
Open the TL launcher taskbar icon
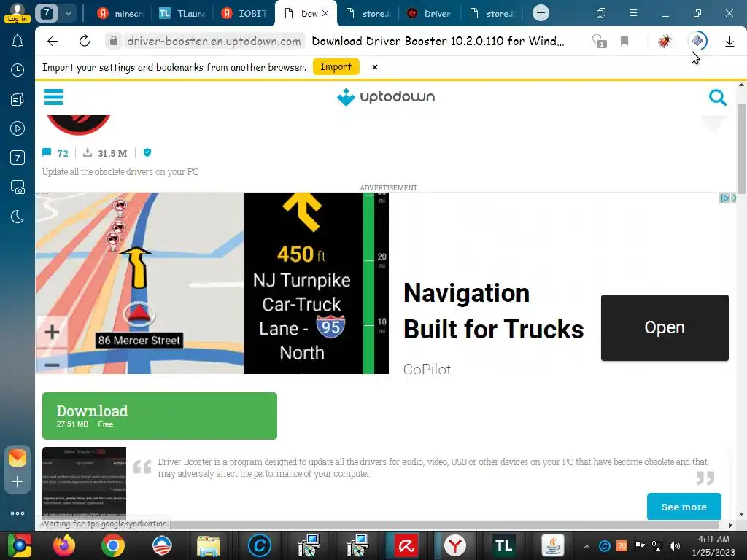(503, 545)
